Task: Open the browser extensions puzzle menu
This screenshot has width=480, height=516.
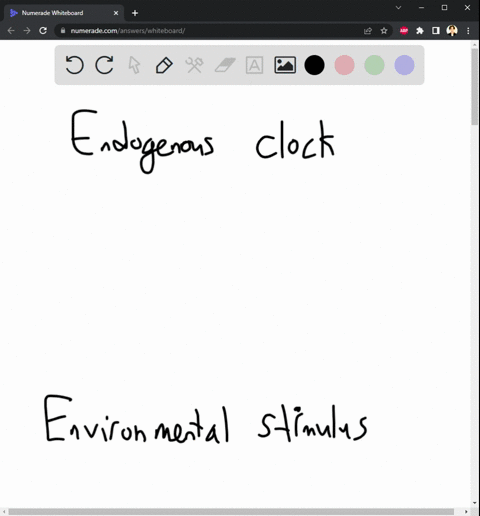Action: point(420,31)
